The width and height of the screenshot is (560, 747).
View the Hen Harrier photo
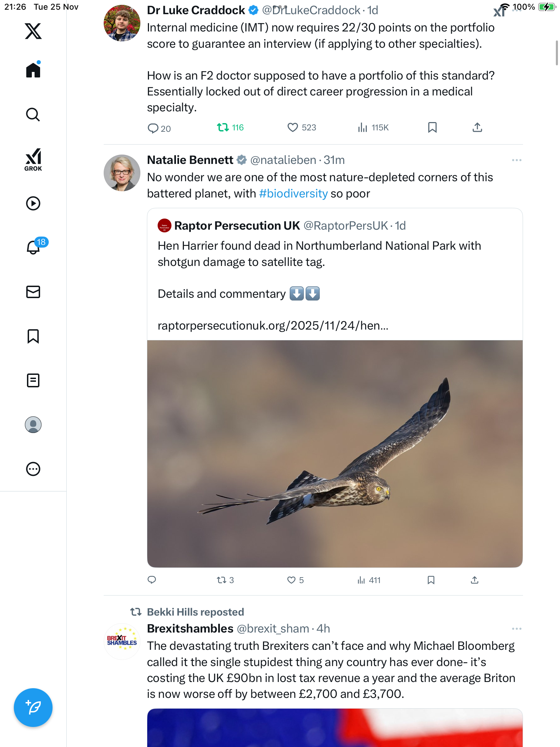coord(335,454)
